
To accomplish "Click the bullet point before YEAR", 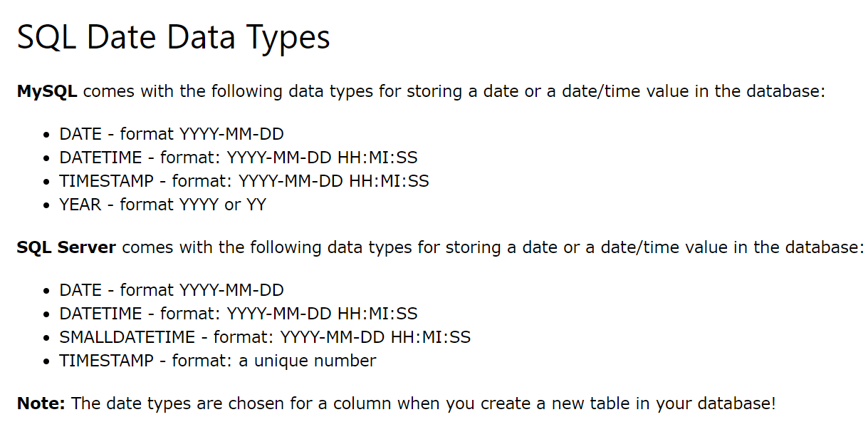I will [46, 205].
